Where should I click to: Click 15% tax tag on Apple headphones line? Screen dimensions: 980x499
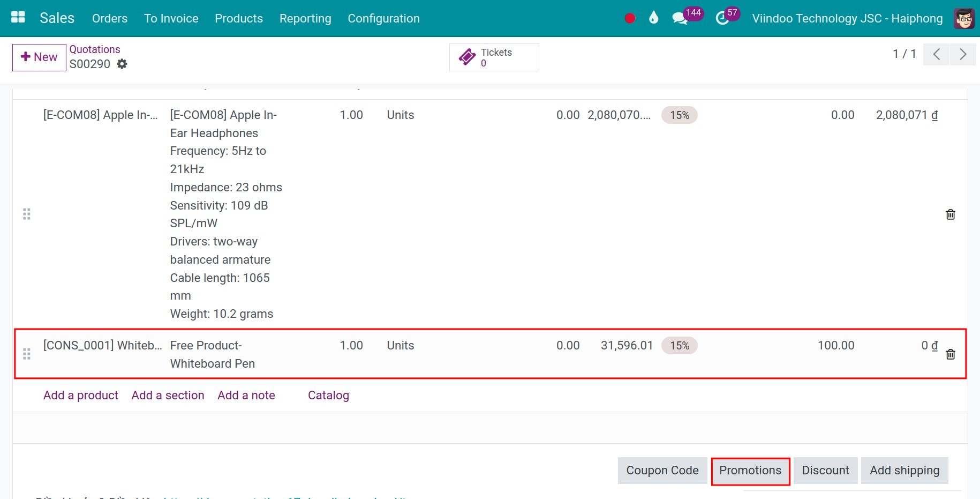point(680,115)
